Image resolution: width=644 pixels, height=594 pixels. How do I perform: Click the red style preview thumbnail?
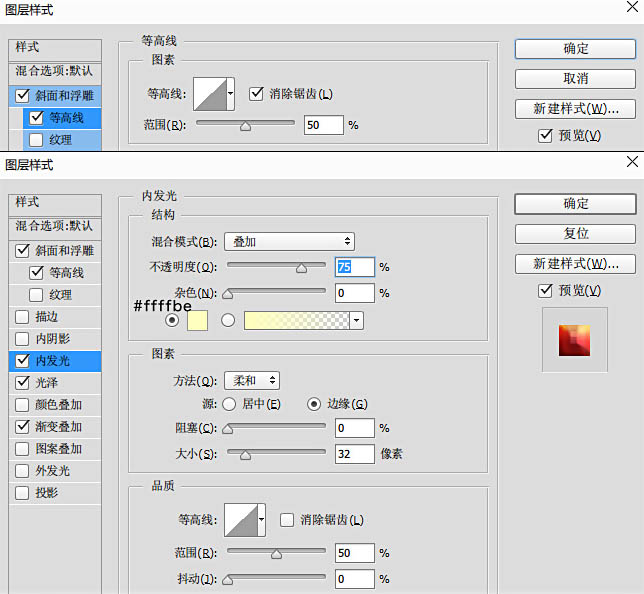(575, 340)
